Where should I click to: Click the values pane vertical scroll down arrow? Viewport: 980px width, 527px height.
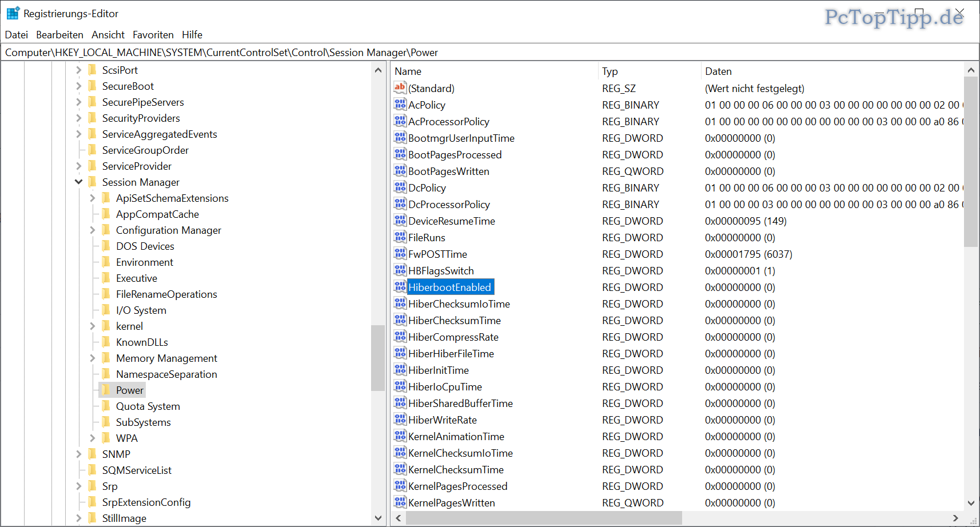[971, 503]
